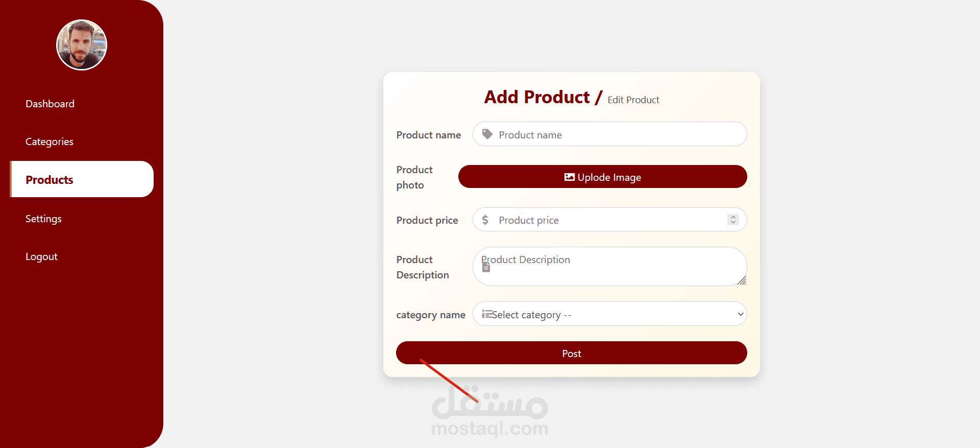Click inside the Product Description textarea

click(x=610, y=266)
